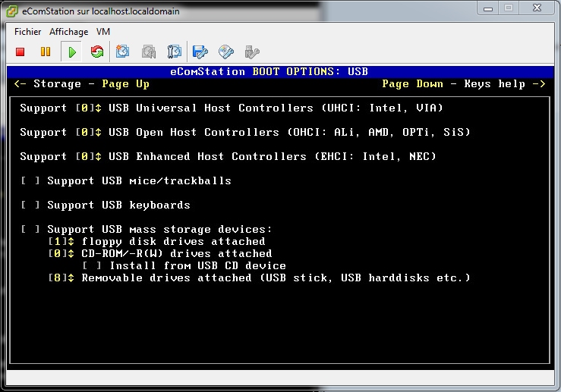
Task: Click the right arrow after Keys help
Action: (539, 84)
